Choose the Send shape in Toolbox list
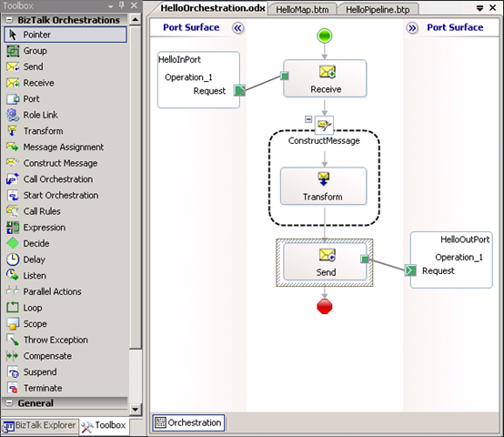The width and height of the screenshot is (504, 437). tap(66, 66)
